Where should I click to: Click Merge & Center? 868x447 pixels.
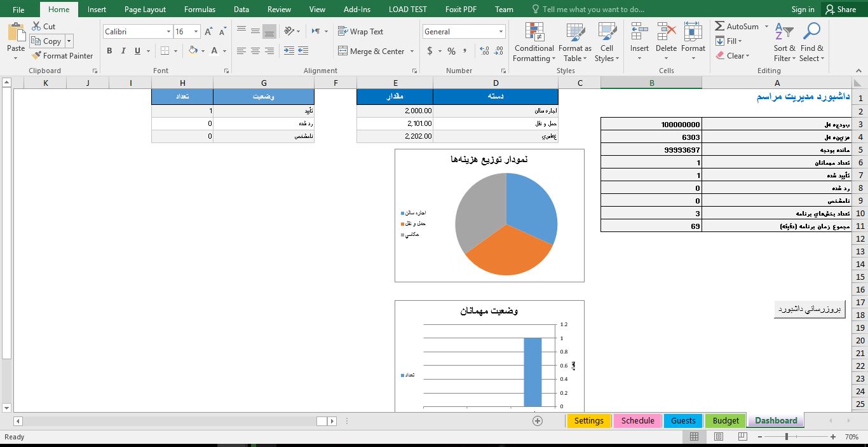372,51
